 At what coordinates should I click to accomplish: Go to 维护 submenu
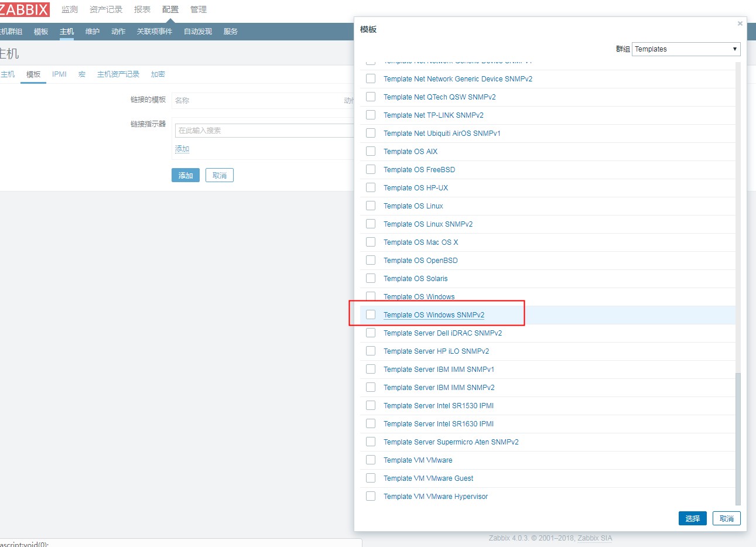pyautogui.click(x=93, y=32)
